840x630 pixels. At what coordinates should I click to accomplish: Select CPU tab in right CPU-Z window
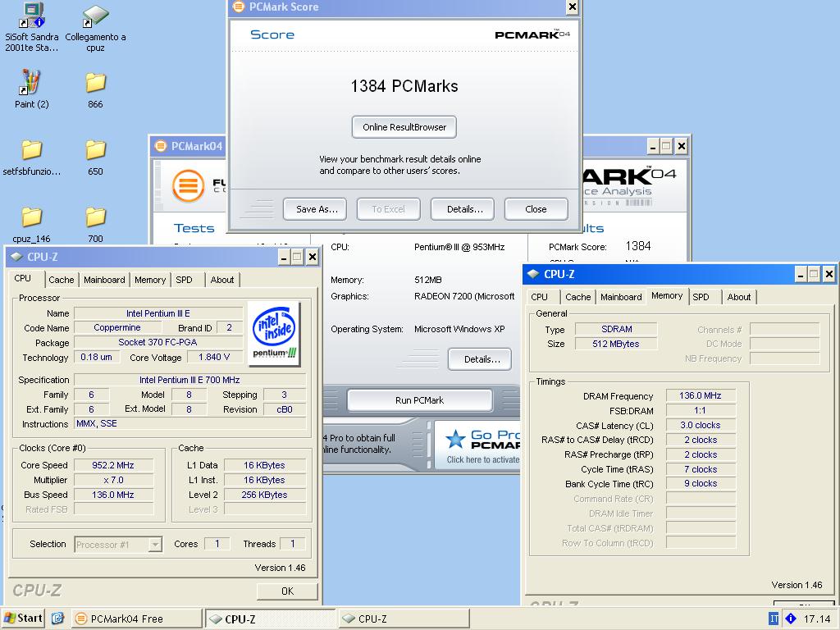539,297
